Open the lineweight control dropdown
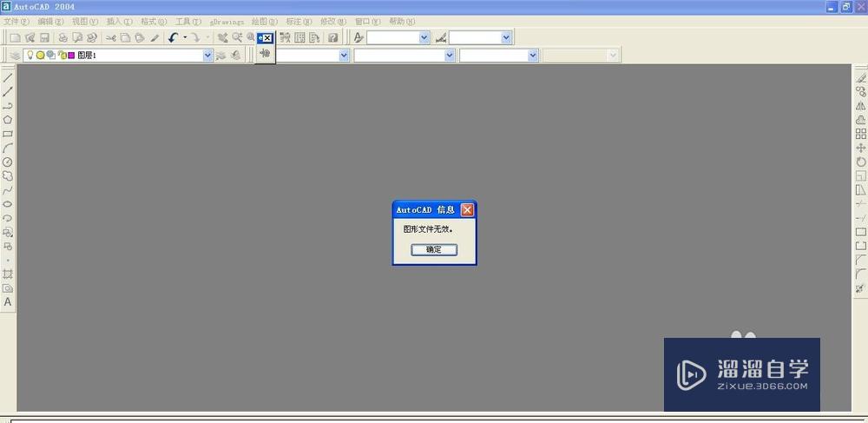The width and height of the screenshot is (868, 423). click(x=533, y=56)
